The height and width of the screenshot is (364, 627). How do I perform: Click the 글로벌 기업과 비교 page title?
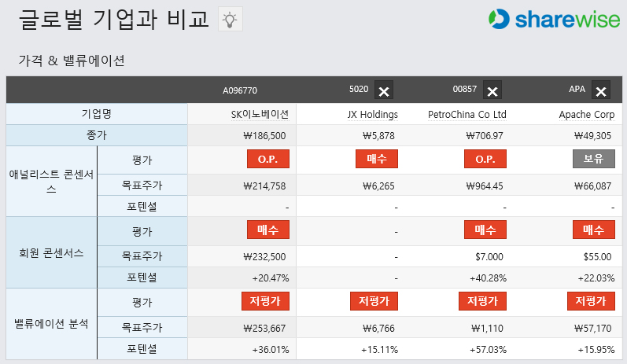pos(114,19)
